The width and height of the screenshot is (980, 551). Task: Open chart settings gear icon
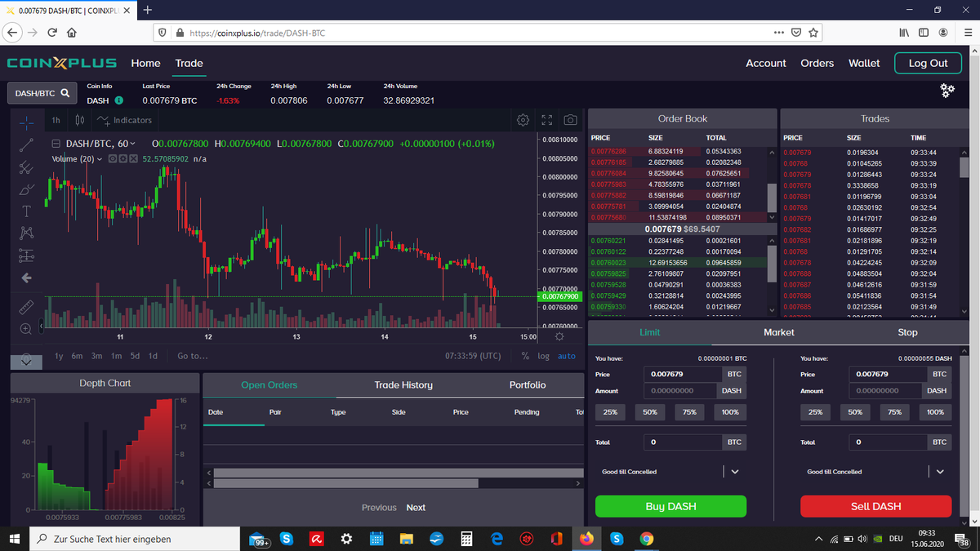[x=523, y=120]
